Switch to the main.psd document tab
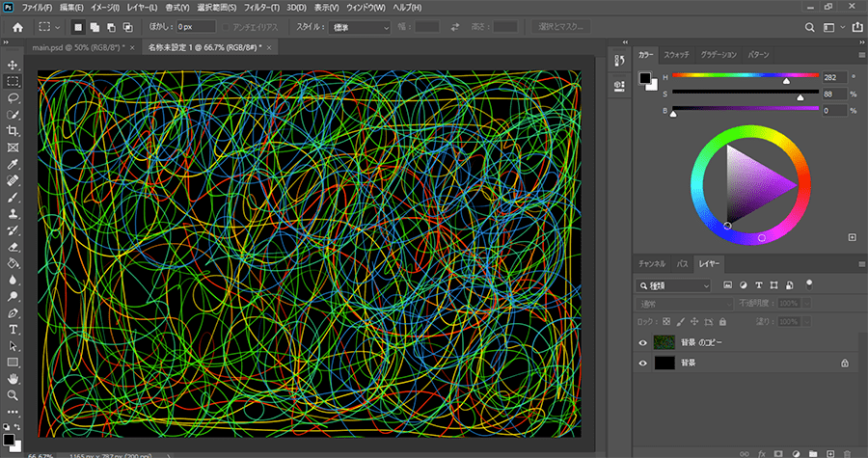 [81, 46]
